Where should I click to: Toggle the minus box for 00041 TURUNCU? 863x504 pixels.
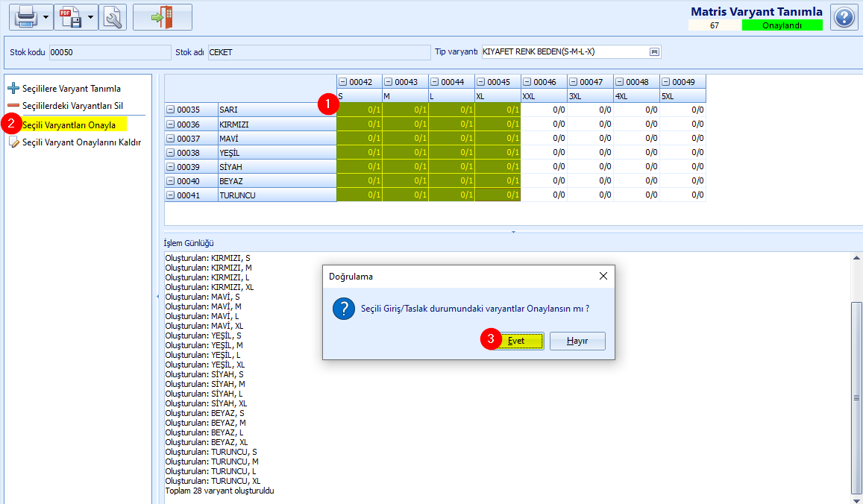coord(170,195)
